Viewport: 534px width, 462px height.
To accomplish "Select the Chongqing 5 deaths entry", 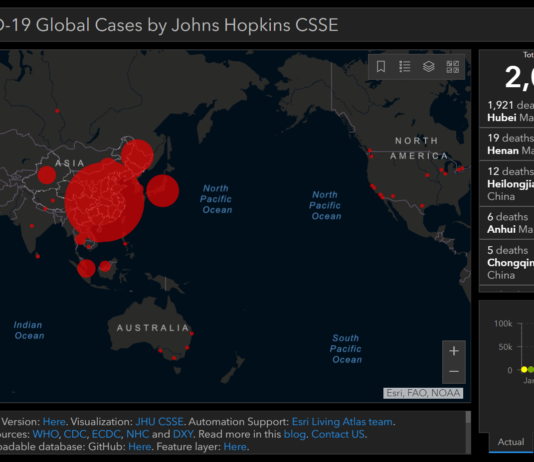I will pos(507,262).
